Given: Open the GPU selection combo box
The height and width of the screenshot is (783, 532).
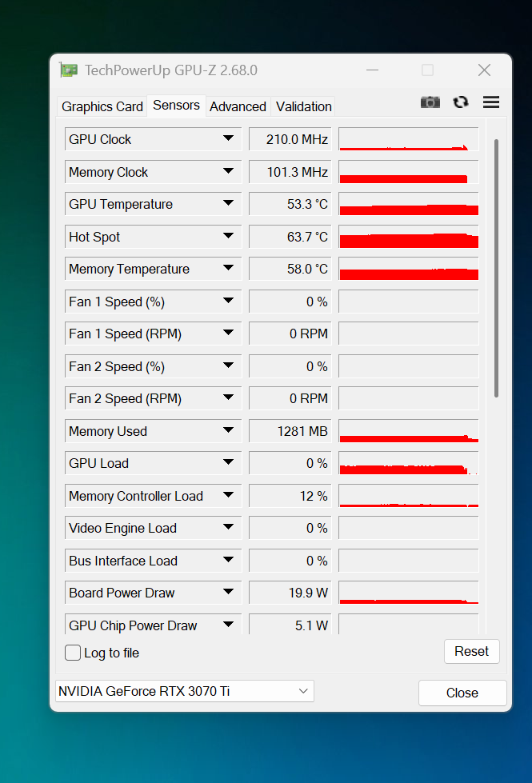Looking at the screenshot, I should (x=185, y=691).
